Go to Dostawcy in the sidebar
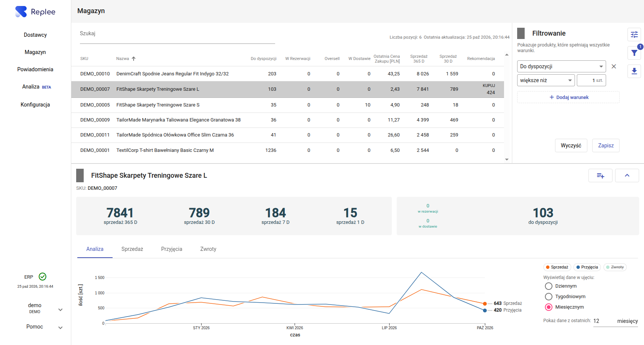Image resolution: width=644 pixels, height=345 pixels. point(35,35)
